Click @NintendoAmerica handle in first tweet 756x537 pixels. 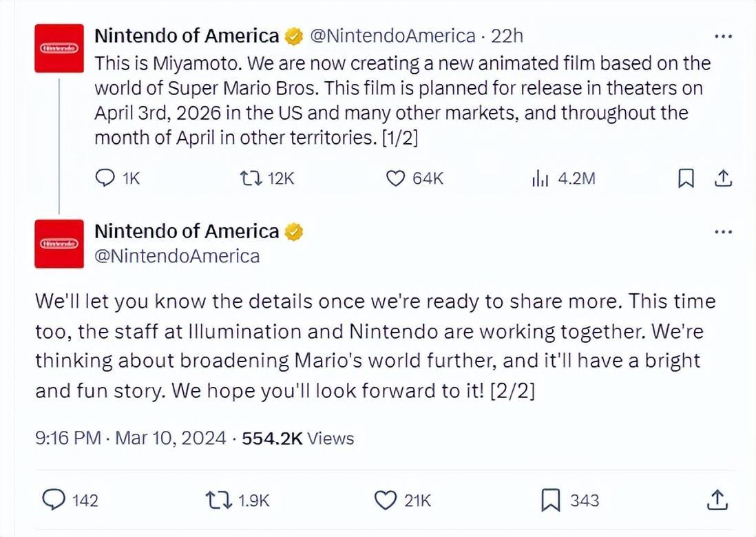[x=393, y=36]
